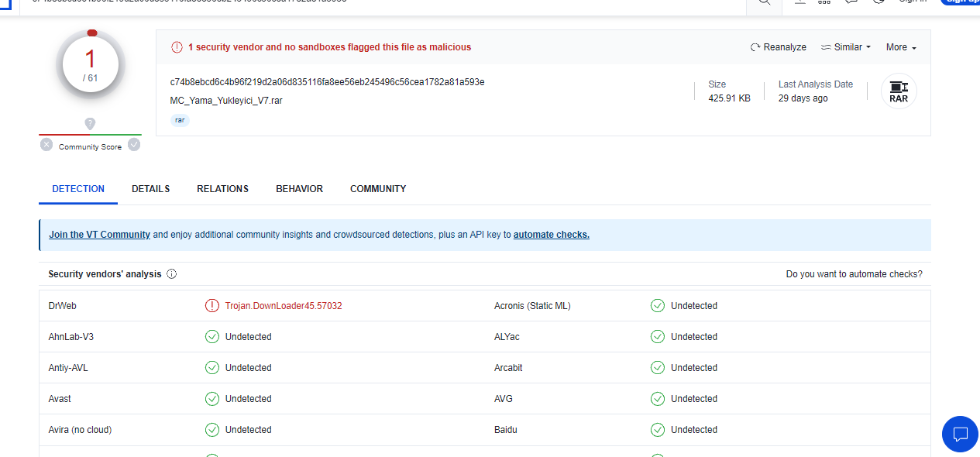Switch to the DETAILS tab
Image resolution: width=980 pixels, height=457 pixels.
click(150, 189)
